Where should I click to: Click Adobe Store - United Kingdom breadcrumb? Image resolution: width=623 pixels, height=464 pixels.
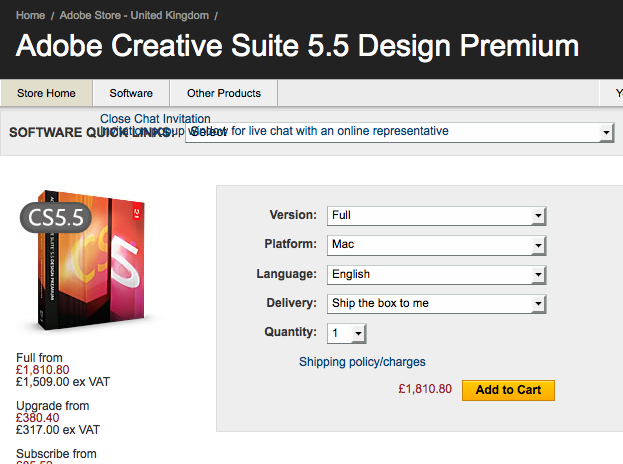(134, 16)
